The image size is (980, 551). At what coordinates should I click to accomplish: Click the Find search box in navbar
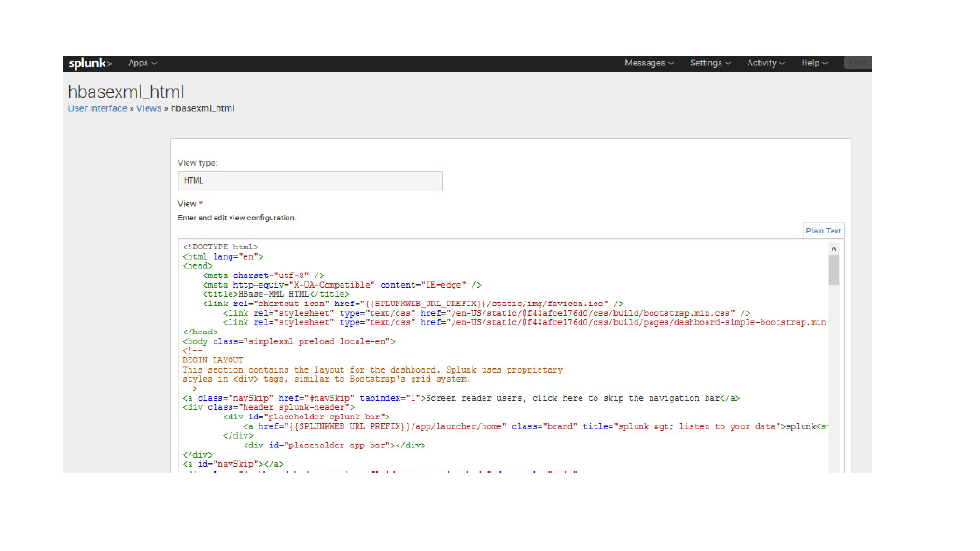857,64
